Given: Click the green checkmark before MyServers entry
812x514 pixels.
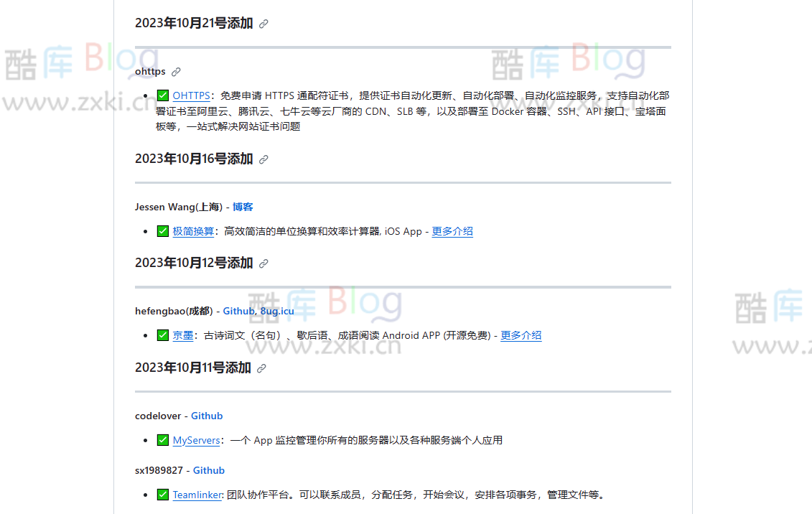Looking at the screenshot, I should pyautogui.click(x=163, y=440).
